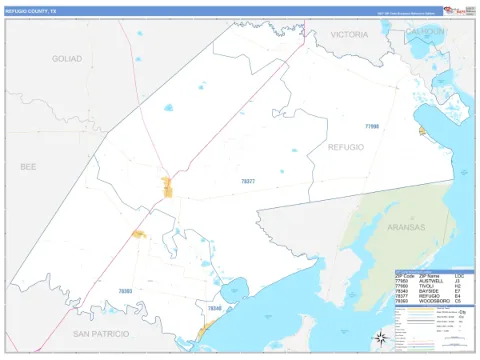Click the 'LOC' column header in legend
The image size is (480, 360).
point(459,276)
